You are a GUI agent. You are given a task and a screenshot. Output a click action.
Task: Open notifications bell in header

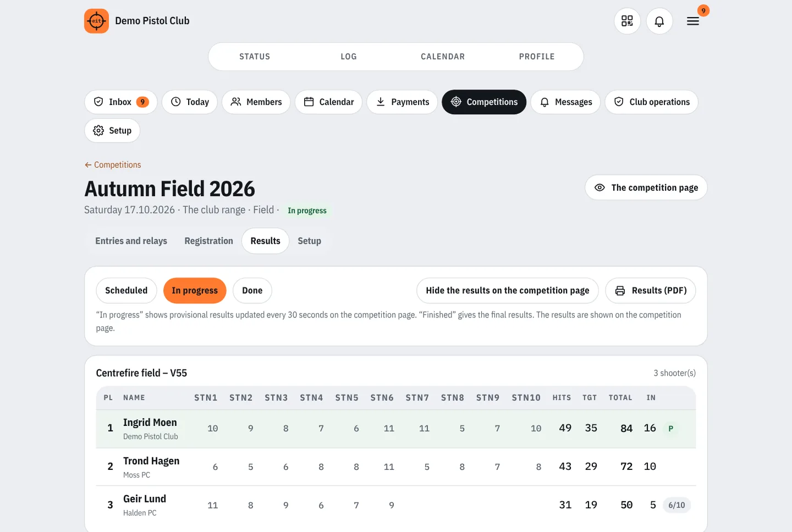(x=659, y=21)
